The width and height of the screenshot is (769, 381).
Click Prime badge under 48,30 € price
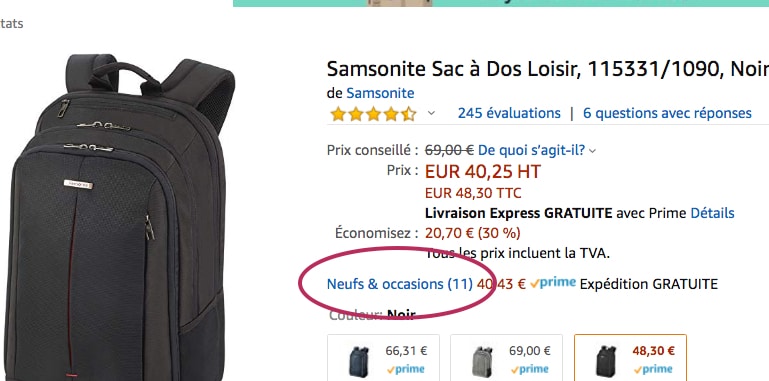click(x=652, y=369)
